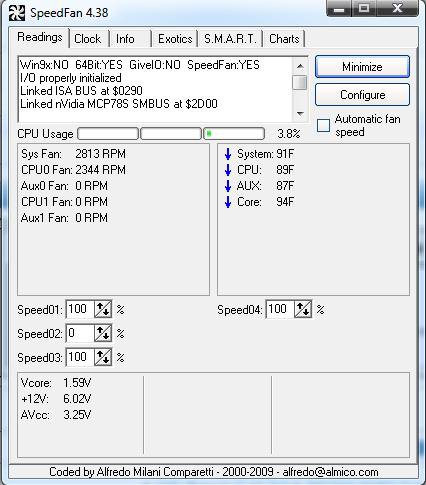Click the Speed01 up/down spinner arrows
Image resolution: width=426 pixels, height=485 pixels.
[x=103, y=309]
